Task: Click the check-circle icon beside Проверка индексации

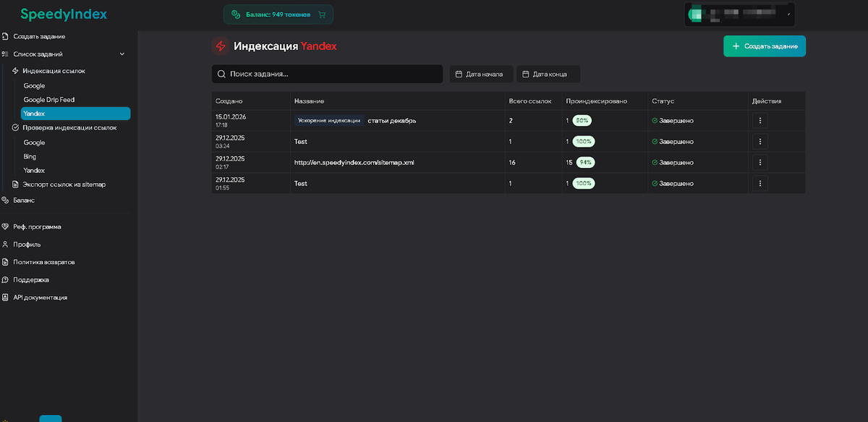Action: coord(15,127)
